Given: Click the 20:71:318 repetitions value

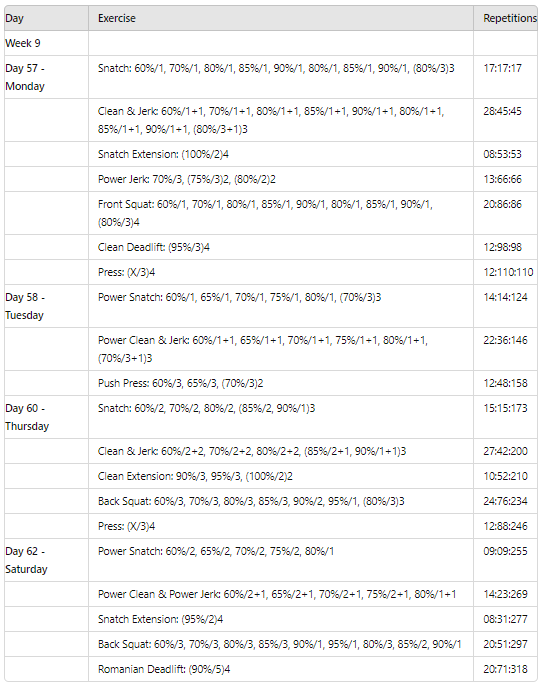Looking at the screenshot, I should (505, 669).
